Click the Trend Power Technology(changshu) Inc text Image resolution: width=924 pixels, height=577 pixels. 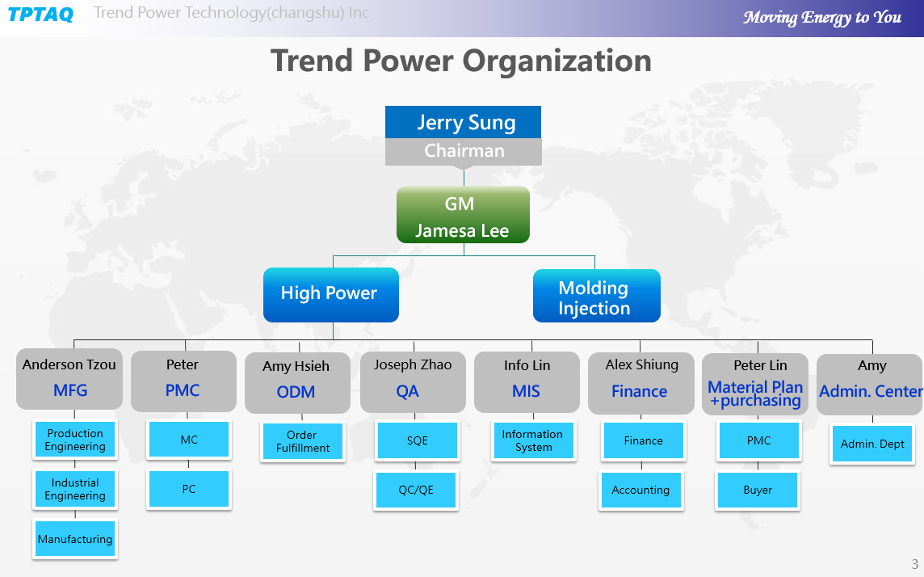coord(232,12)
